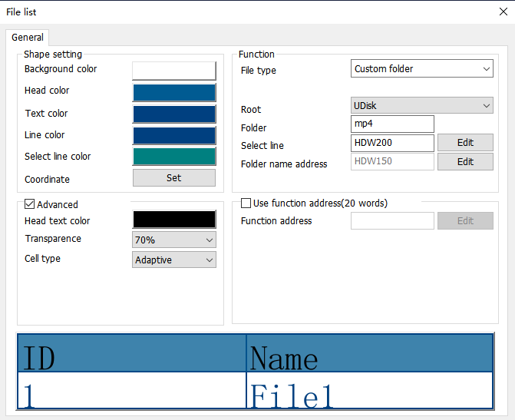The image size is (515, 420).
Task: Expand the Transparence dropdown
Action: 174,240
